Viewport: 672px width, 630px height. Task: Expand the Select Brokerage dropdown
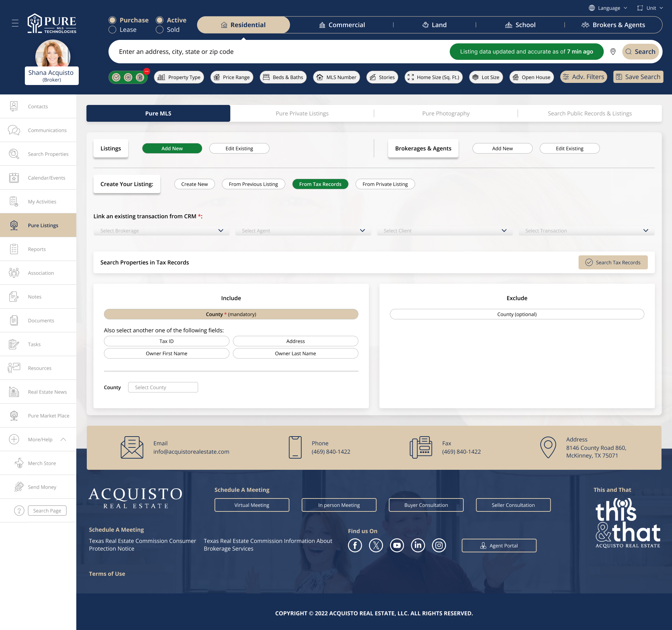(161, 231)
